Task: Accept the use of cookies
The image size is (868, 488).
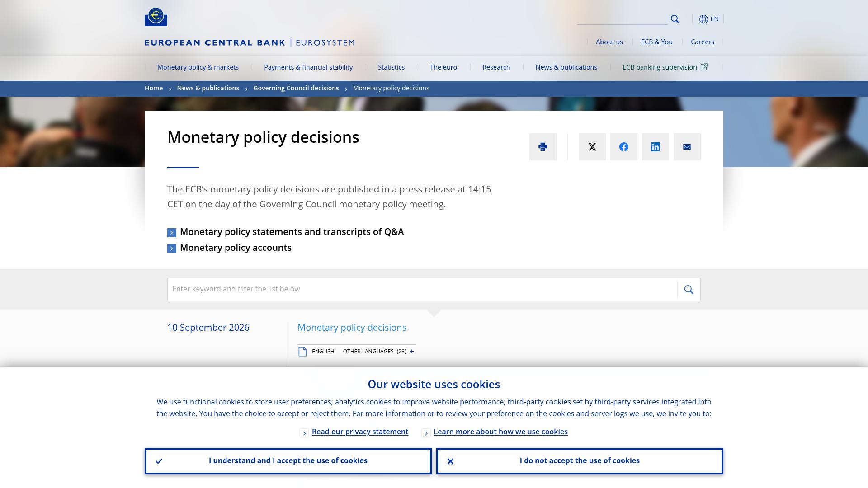Action: pyautogui.click(x=288, y=461)
